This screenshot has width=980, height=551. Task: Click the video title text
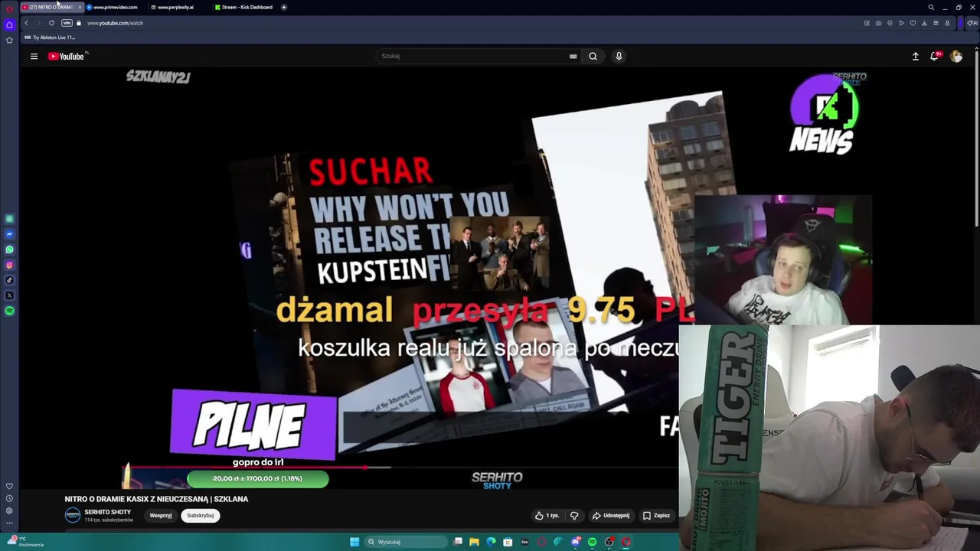[156, 499]
